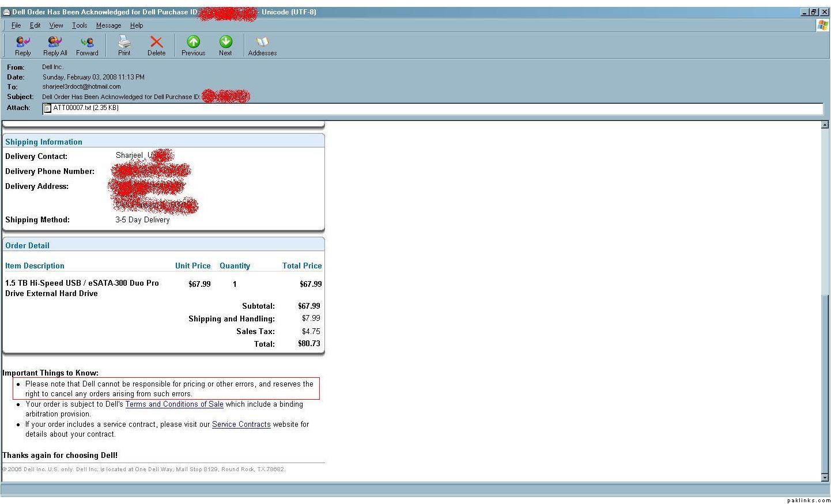The image size is (831, 504).
Task: Click the Windows logo in the menu bar
Action: point(822,25)
